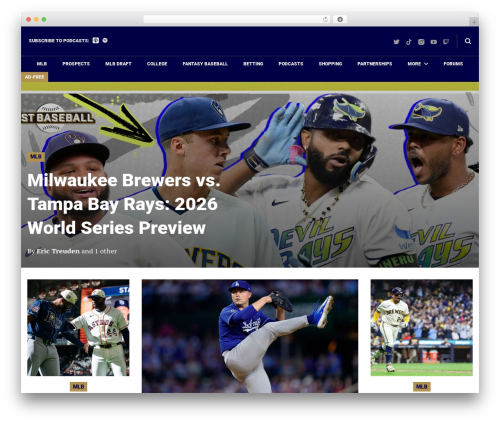Open the Betting nav item
Viewport: 500px width, 423px height.
(x=253, y=64)
